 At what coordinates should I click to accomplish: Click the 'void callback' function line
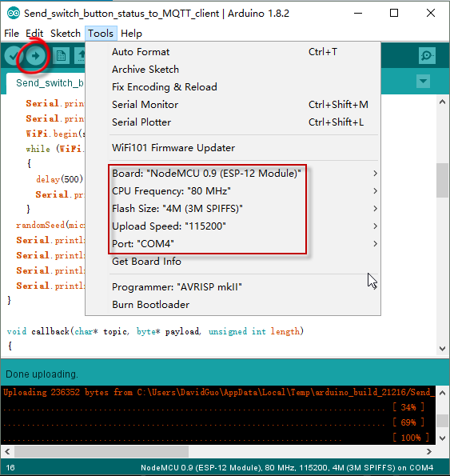coord(155,331)
